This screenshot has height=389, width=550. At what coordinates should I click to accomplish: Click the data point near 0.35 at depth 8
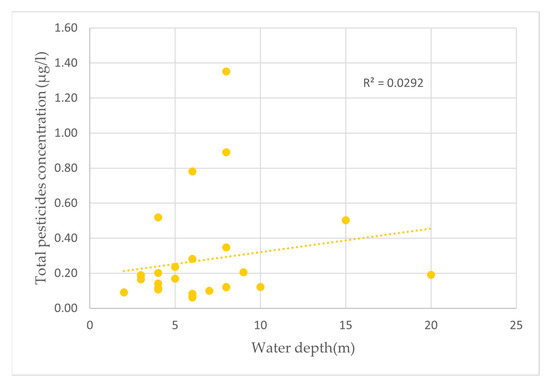pos(226,247)
